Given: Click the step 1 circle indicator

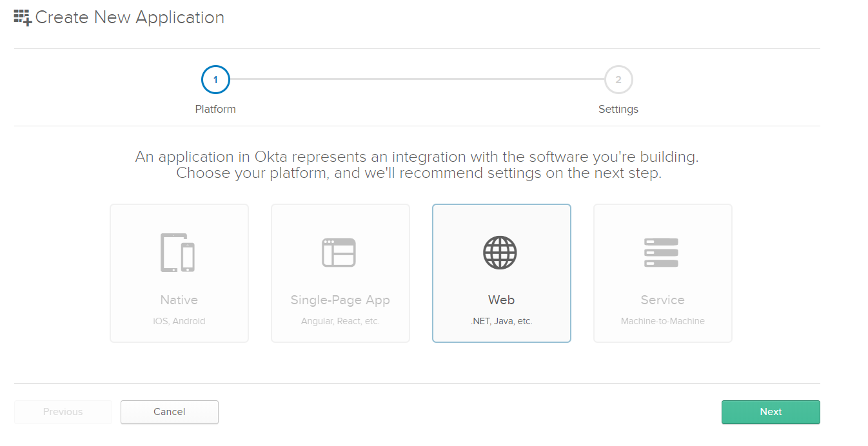Looking at the screenshot, I should point(215,80).
